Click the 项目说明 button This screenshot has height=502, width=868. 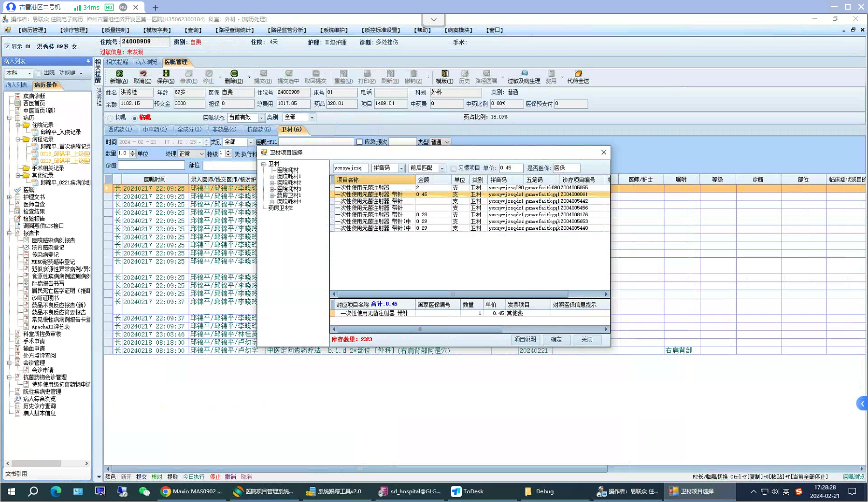click(x=525, y=339)
